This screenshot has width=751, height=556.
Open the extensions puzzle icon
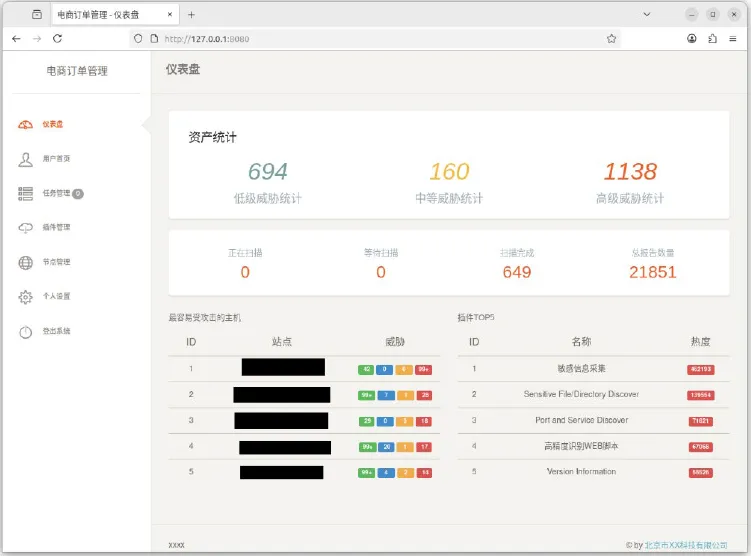coord(712,39)
